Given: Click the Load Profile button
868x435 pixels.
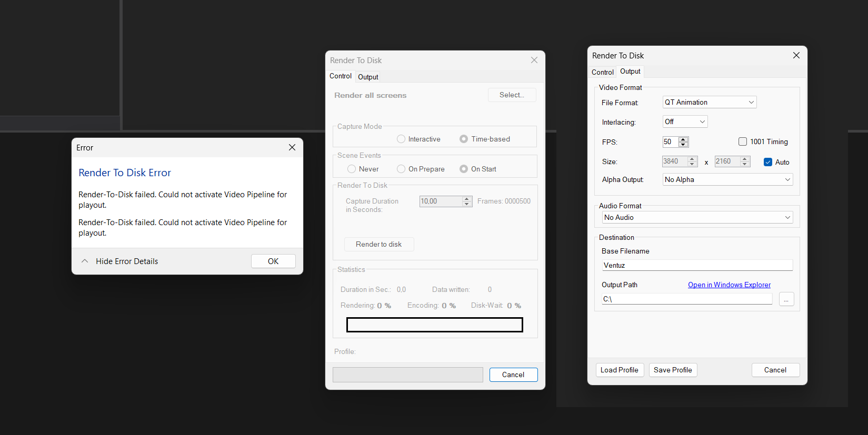Looking at the screenshot, I should click(x=619, y=370).
